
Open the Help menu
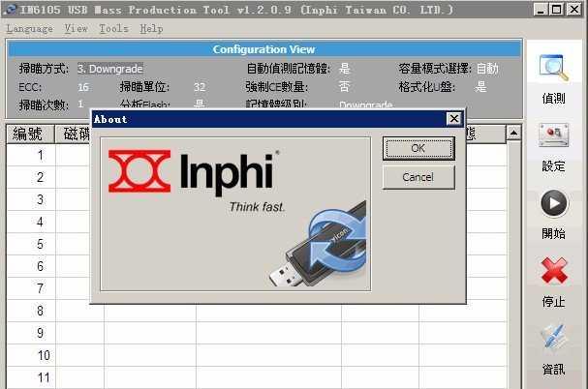[151, 29]
